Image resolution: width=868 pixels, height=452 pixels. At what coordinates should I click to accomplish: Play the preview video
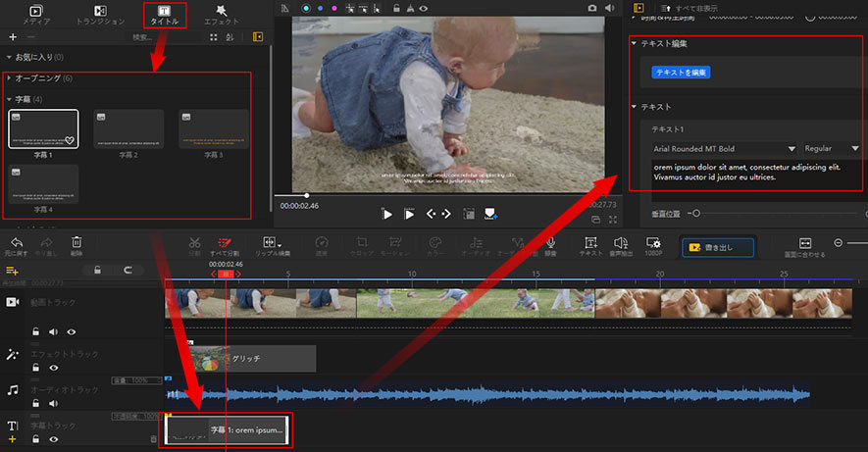coord(387,214)
